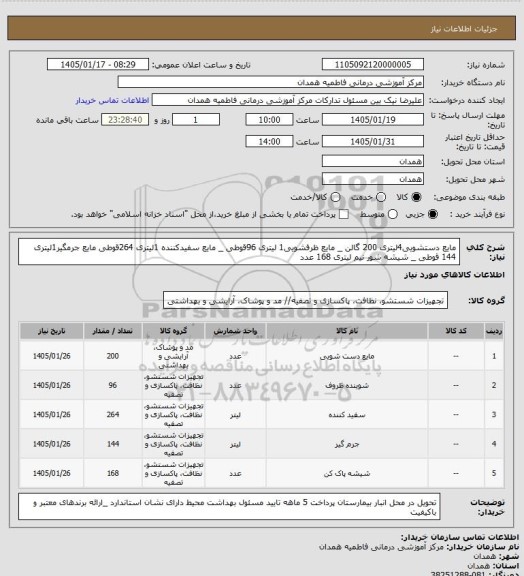Select the کالا radio button

point(416,197)
